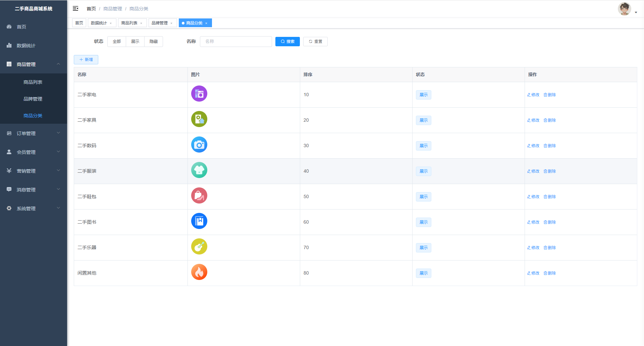
Task: Expand the 会员管理 sidebar menu
Action: click(34, 152)
